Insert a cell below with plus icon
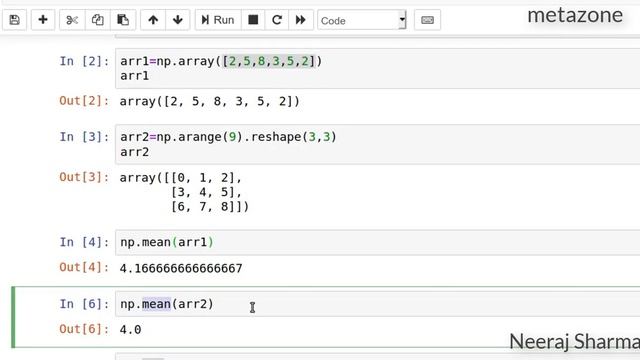Viewport: 640px width, 360px height. click(43, 20)
